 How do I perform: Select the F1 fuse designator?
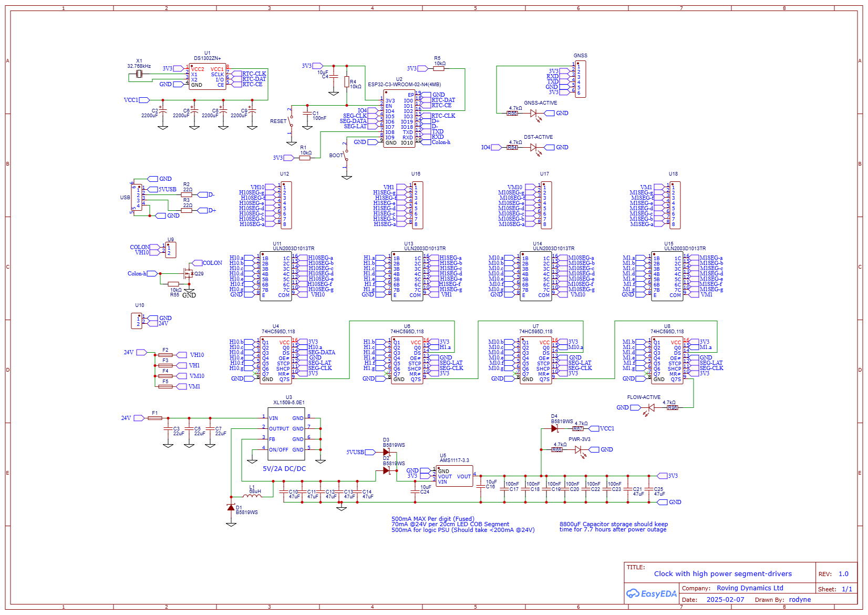coord(155,413)
